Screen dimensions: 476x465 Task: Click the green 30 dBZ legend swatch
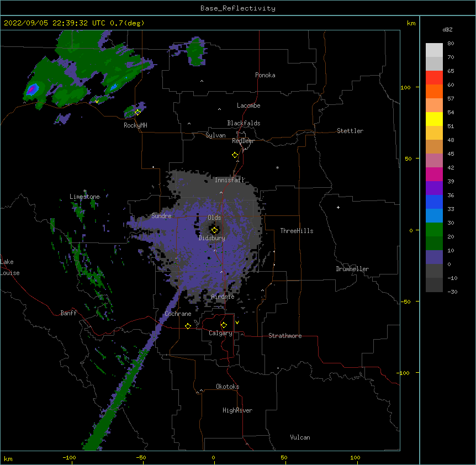[434, 230]
